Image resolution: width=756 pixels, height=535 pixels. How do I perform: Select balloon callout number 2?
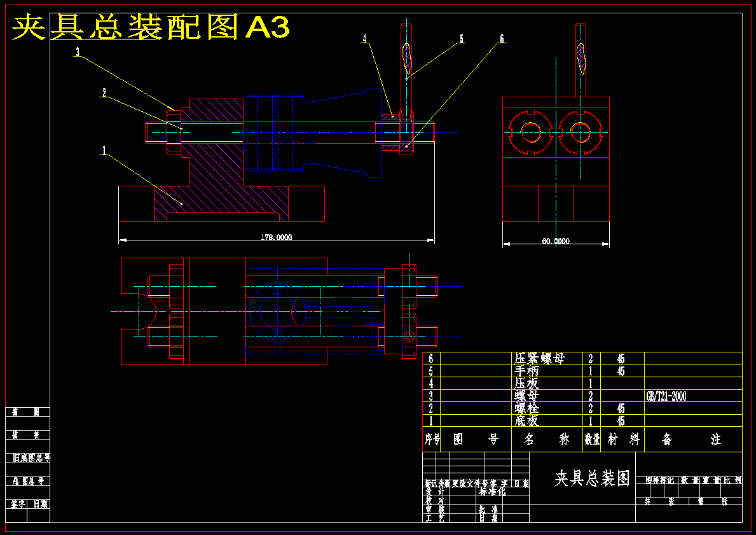tap(104, 92)
